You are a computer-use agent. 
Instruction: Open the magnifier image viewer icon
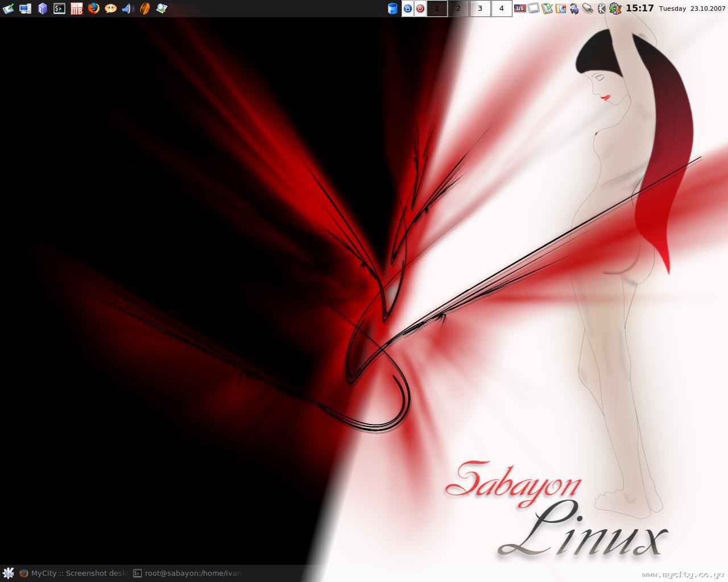click(162, 9)
